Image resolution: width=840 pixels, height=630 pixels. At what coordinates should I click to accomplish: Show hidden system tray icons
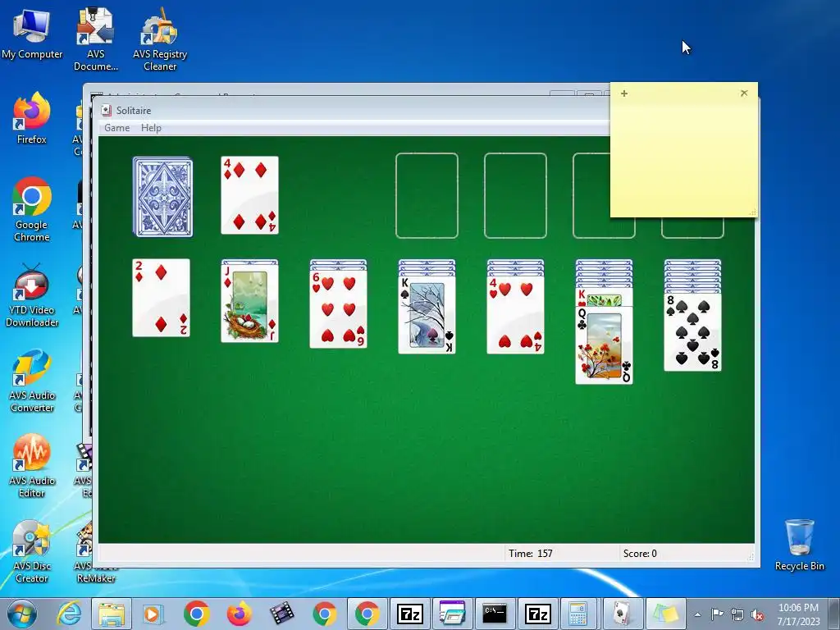pos(697,614)
